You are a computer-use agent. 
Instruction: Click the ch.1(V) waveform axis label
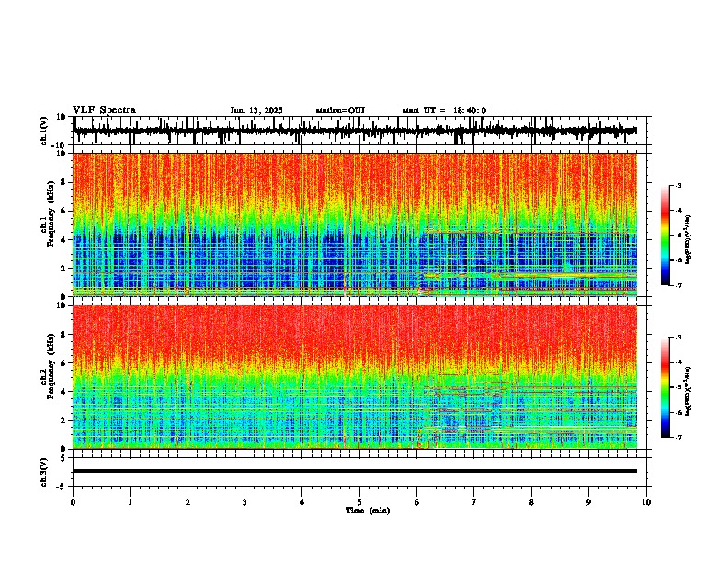pos(44,131)
